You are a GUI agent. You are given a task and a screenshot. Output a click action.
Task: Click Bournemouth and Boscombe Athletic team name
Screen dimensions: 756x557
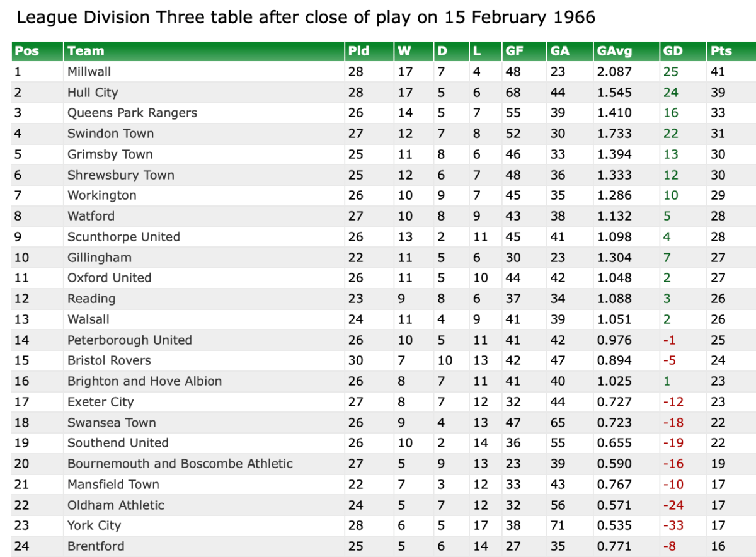(180, 464)
